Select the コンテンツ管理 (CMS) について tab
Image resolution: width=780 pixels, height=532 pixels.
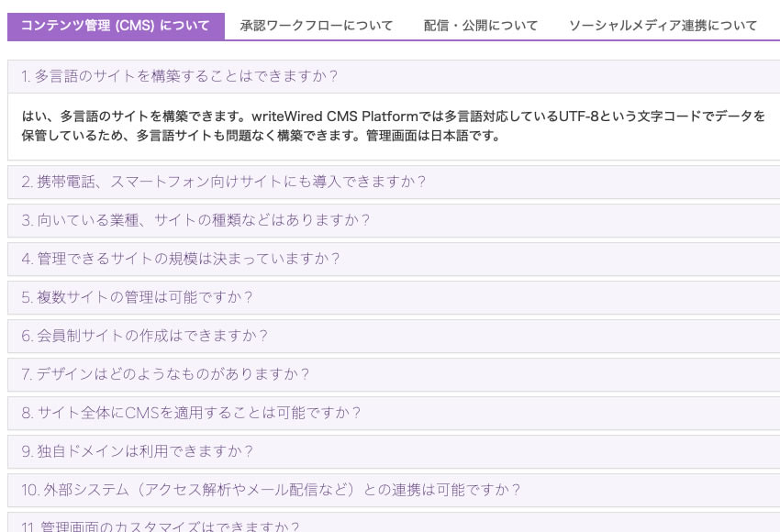[116, 26]
